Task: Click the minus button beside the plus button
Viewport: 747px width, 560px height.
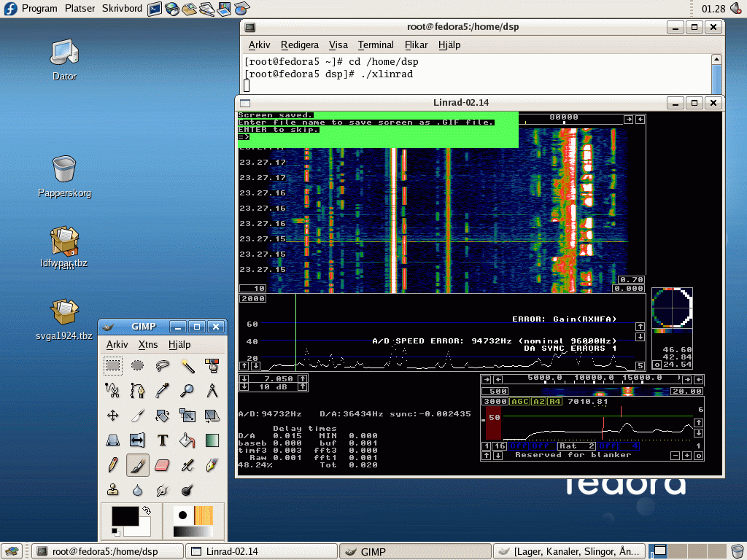Action: (x=675, y=456)
